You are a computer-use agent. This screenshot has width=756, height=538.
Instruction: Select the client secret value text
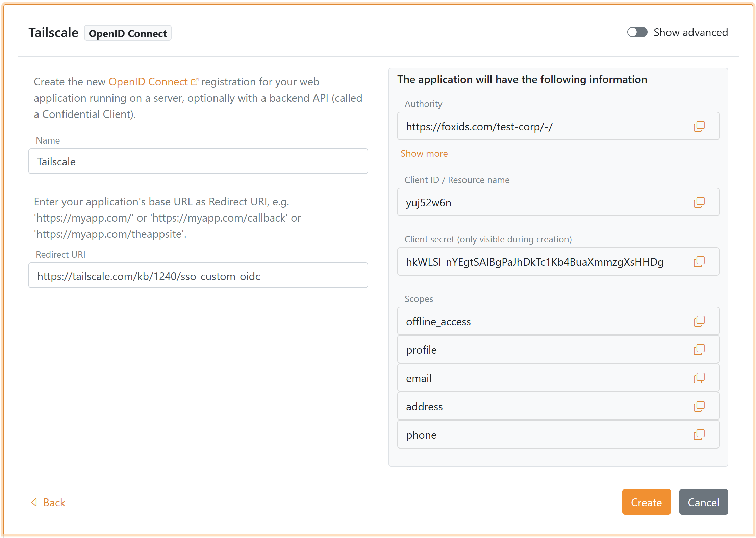tap(535, 261)
